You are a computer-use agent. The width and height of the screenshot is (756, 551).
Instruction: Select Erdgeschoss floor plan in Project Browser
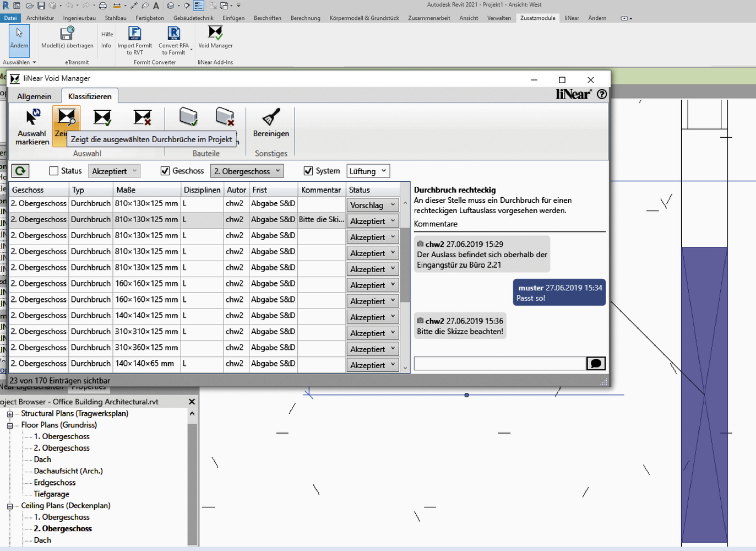pyautogui.click(x=55, y=483)
